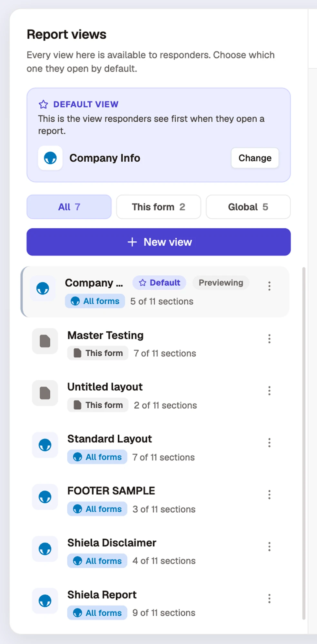Viewport: 317px width, 644px height.
Task: Click the globe icon beside Company Info default view
Action: (50, 158)
